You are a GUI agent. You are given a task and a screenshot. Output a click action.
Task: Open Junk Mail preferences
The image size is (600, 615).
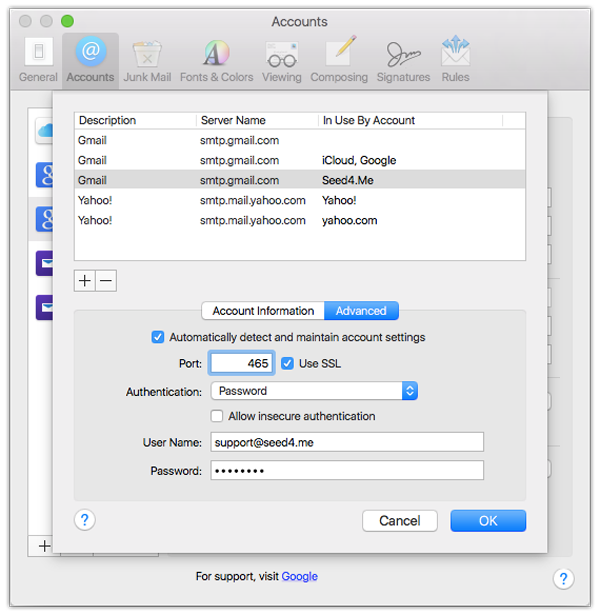tap(147, 60)
